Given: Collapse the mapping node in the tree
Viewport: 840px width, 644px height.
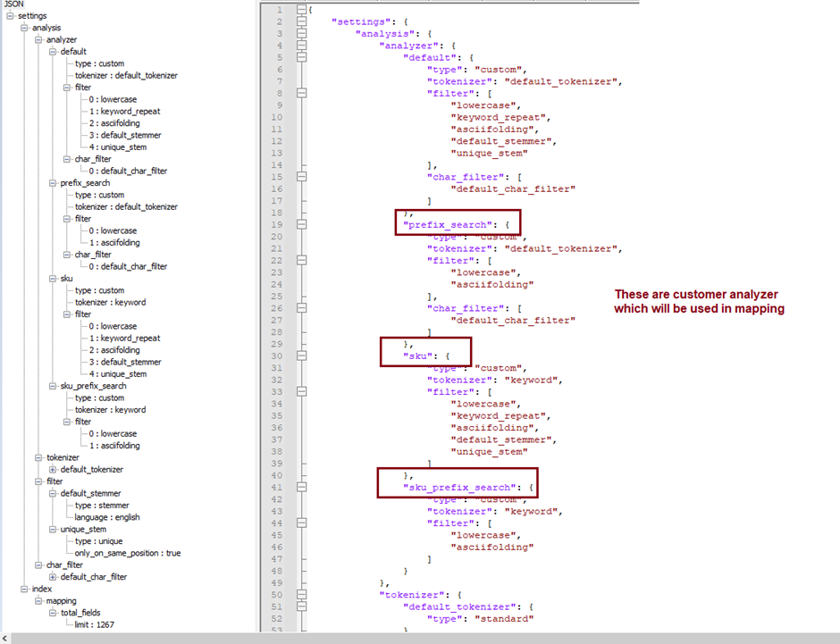Looking at the screenshot, I should pos(39,601).
